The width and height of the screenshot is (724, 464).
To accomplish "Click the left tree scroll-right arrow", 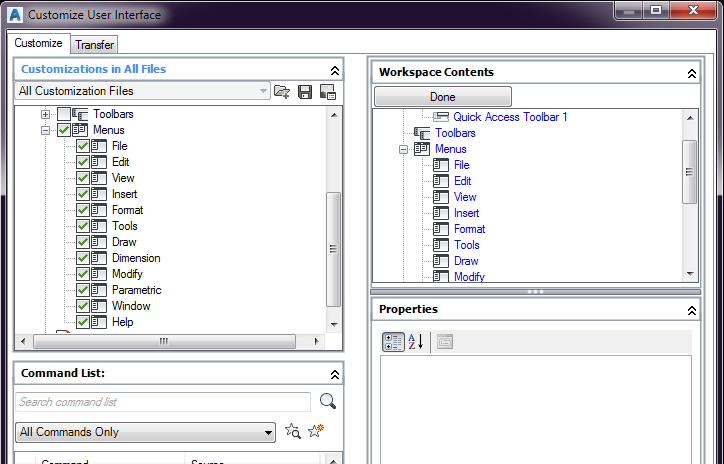I will click(x=316, y=342).
